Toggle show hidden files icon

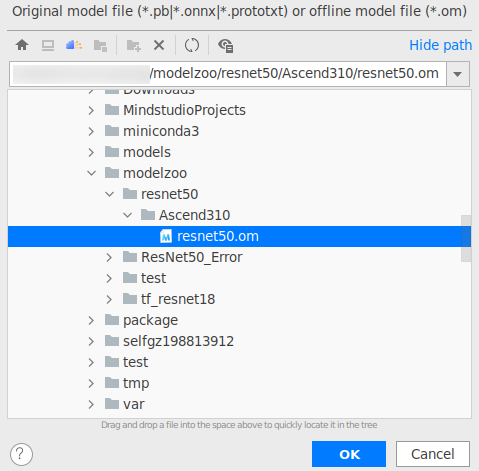click(x=226, y=45)
